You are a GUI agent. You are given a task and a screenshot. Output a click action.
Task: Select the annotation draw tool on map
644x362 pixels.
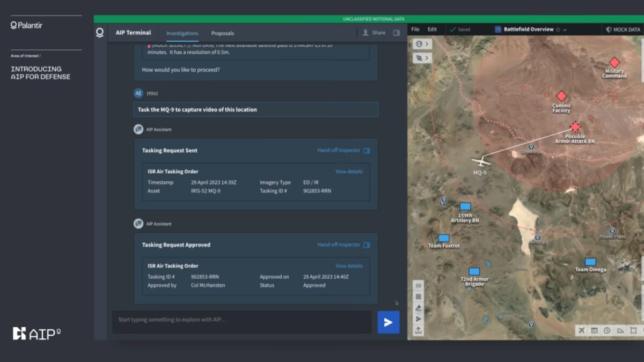click(419, 308)
